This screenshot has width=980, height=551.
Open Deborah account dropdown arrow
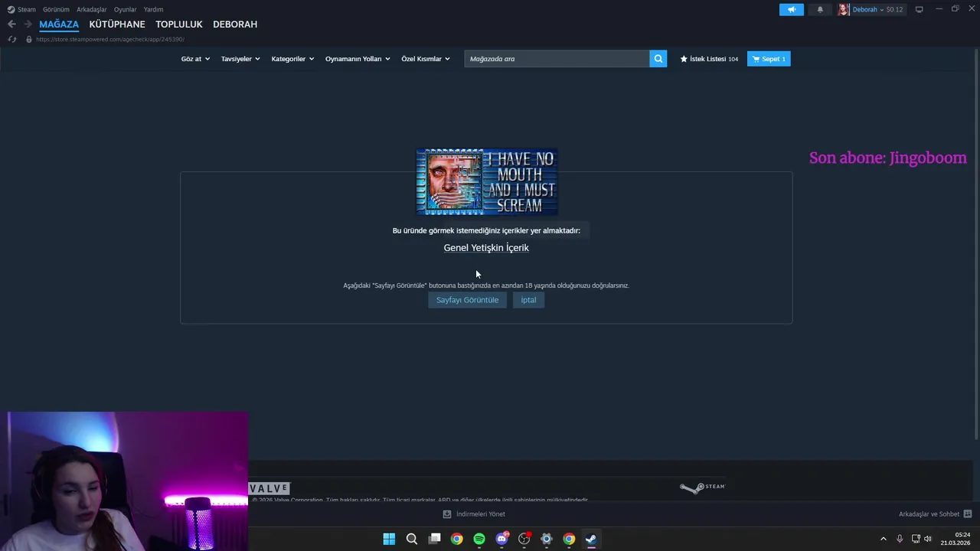pyautogui.click(x=881, y=10)
